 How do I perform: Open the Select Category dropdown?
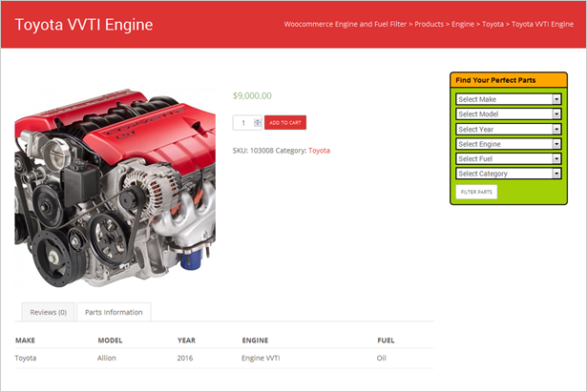point(509,174)
